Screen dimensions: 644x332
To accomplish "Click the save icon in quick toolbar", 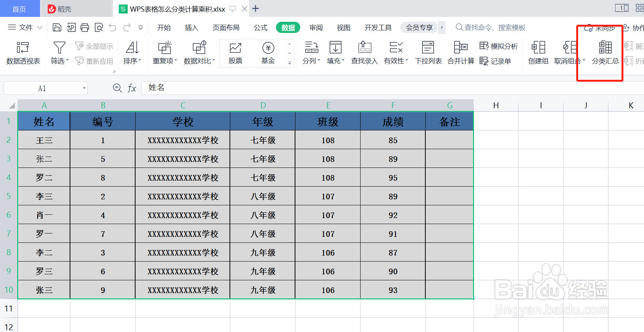I will (57, 27).
